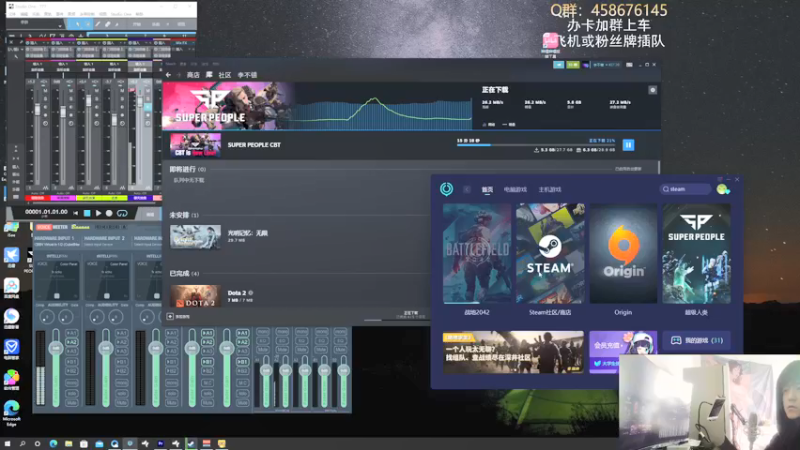800x450 pixels.
Task: Open the squad community promo banner
Action: click(x=513, y=352)
